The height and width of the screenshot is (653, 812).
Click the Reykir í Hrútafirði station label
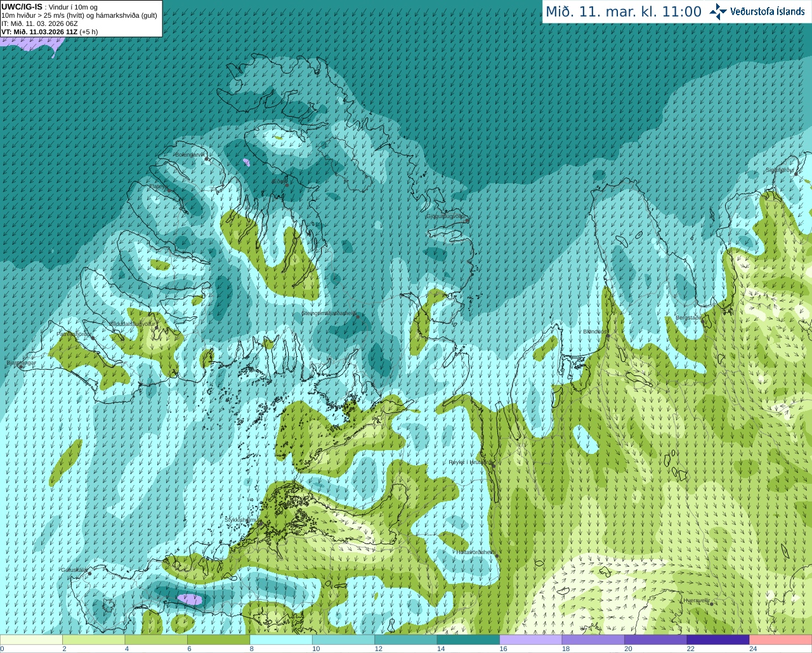click(469, 462)
